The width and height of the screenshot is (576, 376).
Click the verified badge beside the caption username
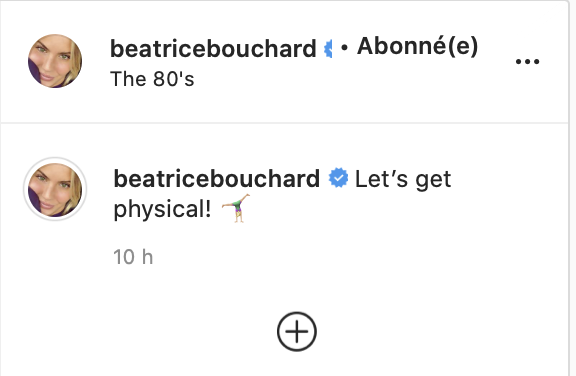tap(338, 178)
